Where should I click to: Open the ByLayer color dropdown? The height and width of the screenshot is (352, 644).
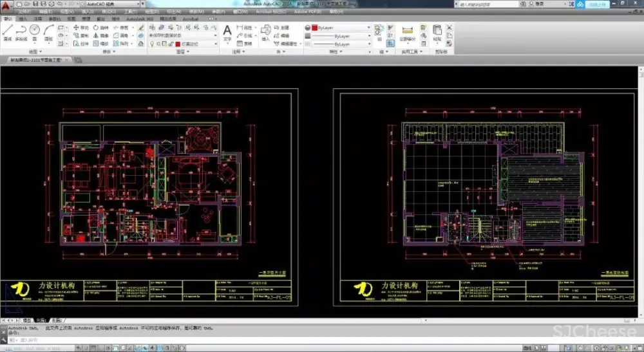pos(341,28)
